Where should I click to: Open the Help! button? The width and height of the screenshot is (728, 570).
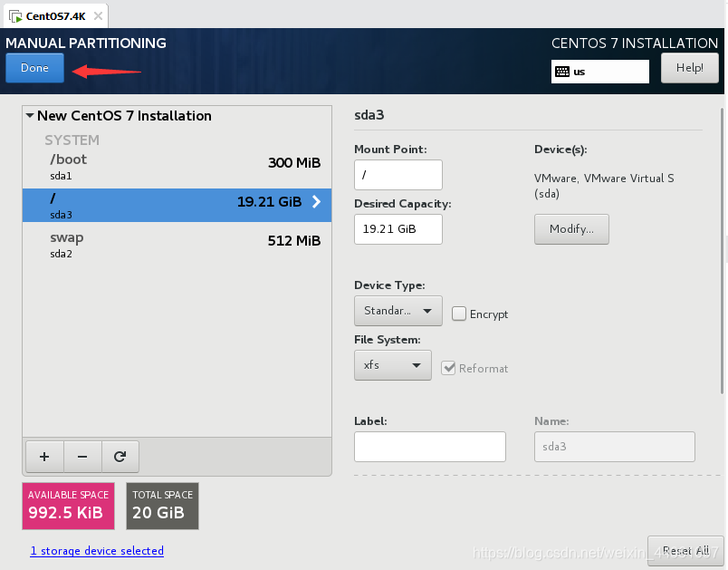(689, 68)
